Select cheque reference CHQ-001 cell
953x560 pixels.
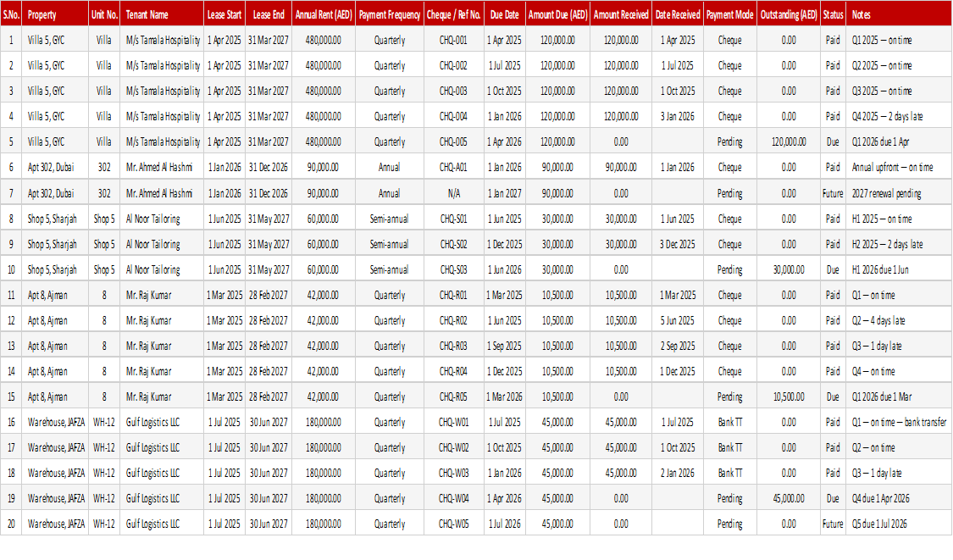[453, 40]
